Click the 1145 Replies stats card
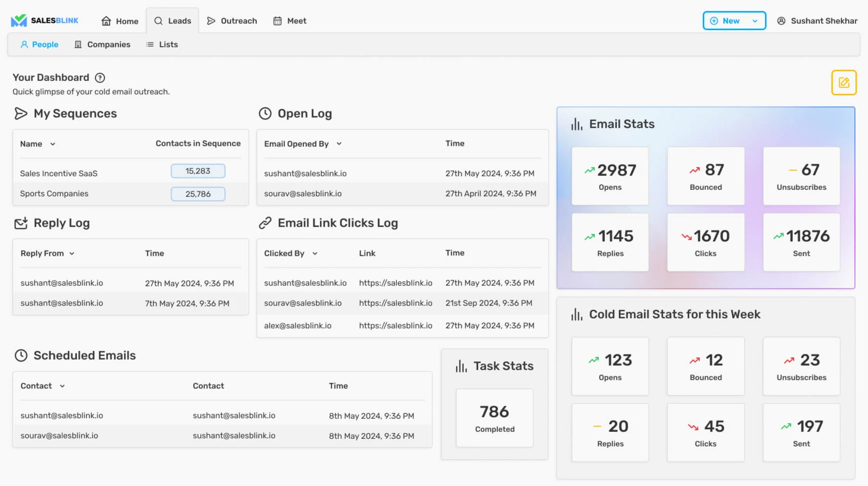 coord(610,242)
